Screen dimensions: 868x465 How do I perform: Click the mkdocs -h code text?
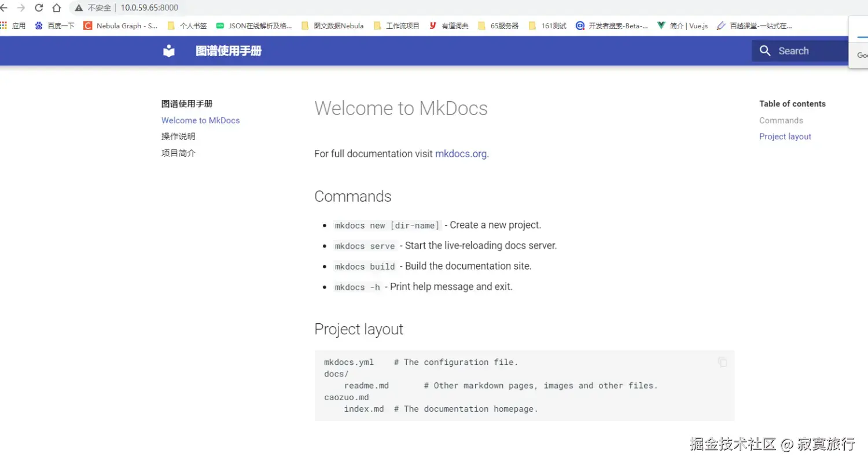(x=357, y=287)
